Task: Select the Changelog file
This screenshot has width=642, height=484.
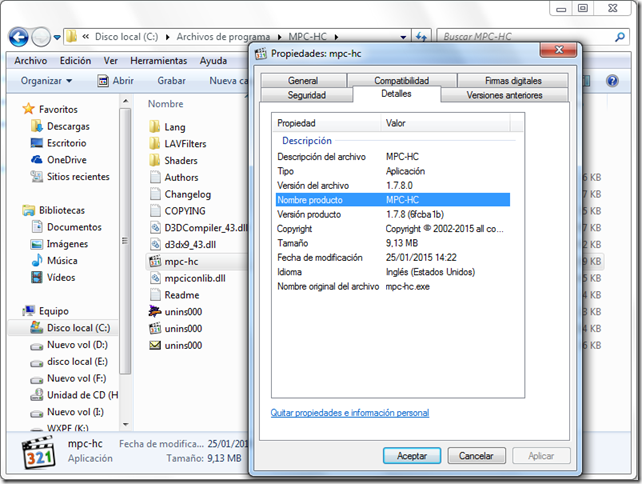Action: pyautogui.click(x=180, y=194)
